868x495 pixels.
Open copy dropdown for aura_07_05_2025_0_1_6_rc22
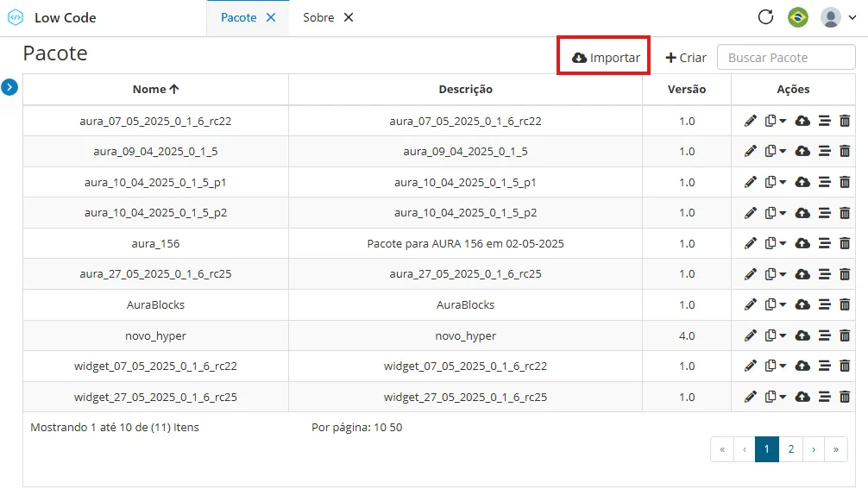point(775,121)
